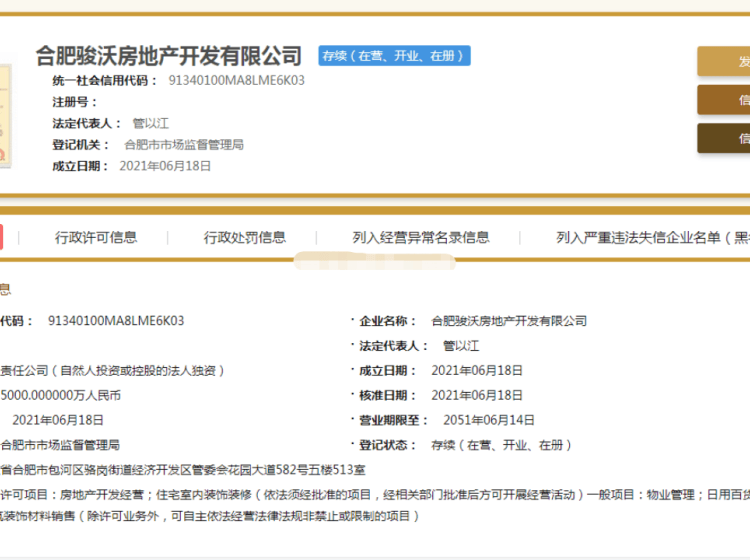Viewport: 750px width, 560px height.
Task: Select the red active tab at left edge
Action: pos(2,237)
